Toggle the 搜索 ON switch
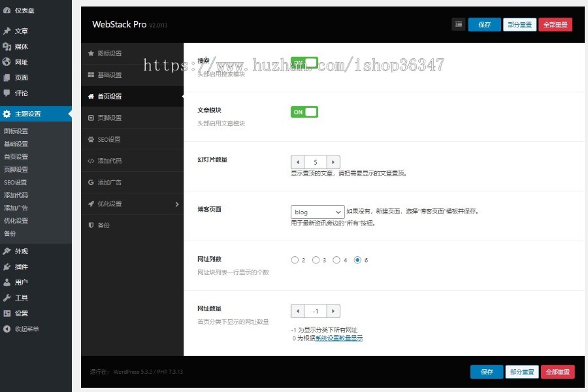 click(x=304, y=63)
